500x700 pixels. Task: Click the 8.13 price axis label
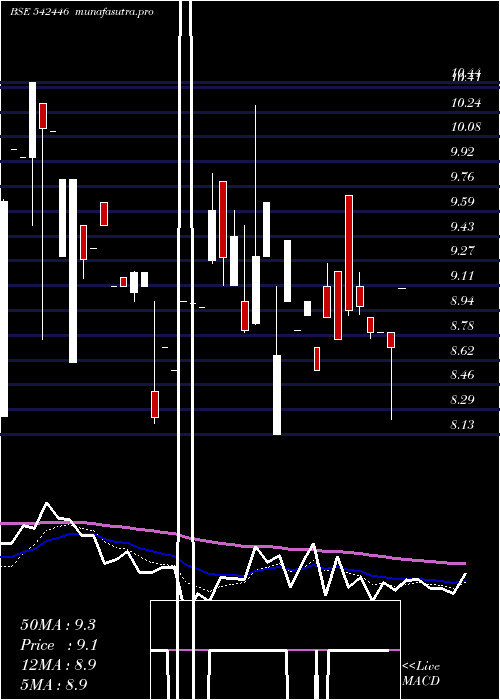pos(462,425)
